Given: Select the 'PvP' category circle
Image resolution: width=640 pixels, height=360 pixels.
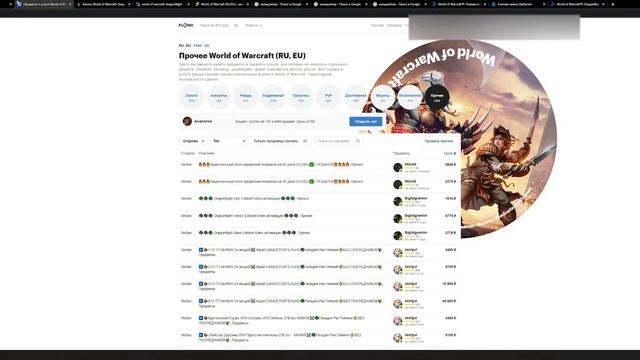Looking at the screenshot, I should pyautogui.click(x=328, y=97).
